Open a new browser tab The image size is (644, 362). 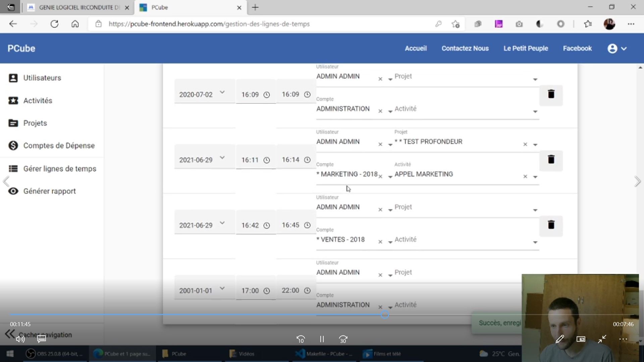tap(255, 7)
